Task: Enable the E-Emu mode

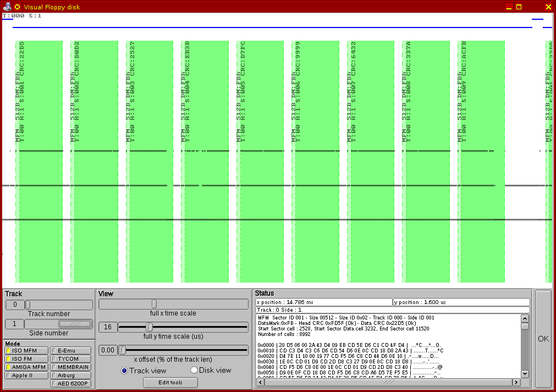Action: click(x=71, y=351)
